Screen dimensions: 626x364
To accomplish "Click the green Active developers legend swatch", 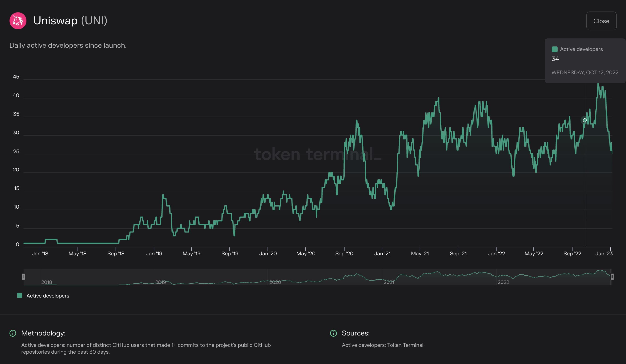I will pos(20,295).
